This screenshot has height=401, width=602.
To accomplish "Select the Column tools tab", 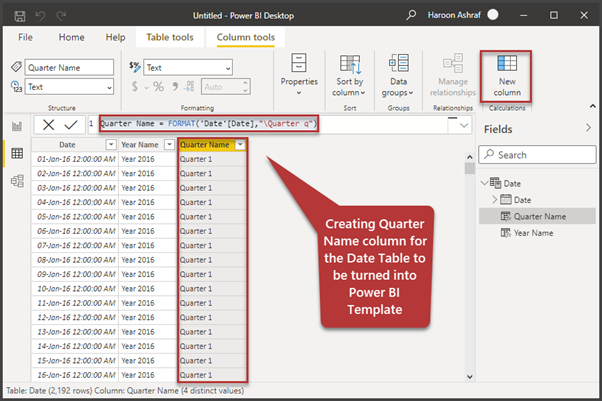I will pos(246,37).
